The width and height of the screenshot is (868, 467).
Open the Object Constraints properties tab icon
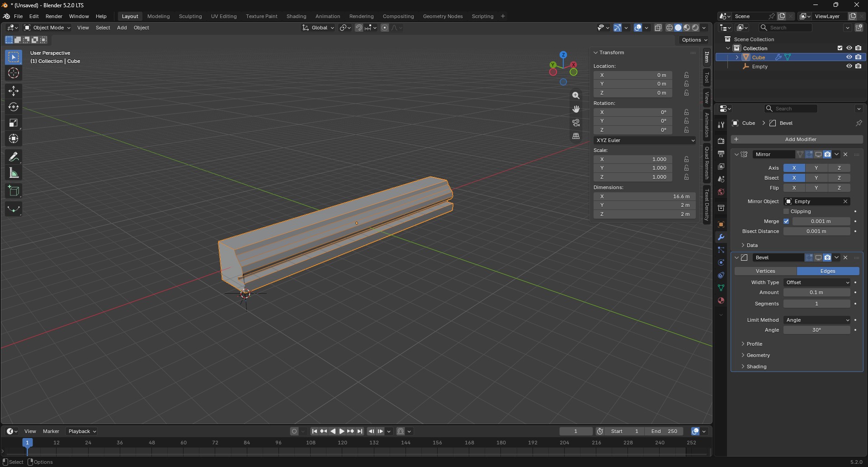(721, 275)
